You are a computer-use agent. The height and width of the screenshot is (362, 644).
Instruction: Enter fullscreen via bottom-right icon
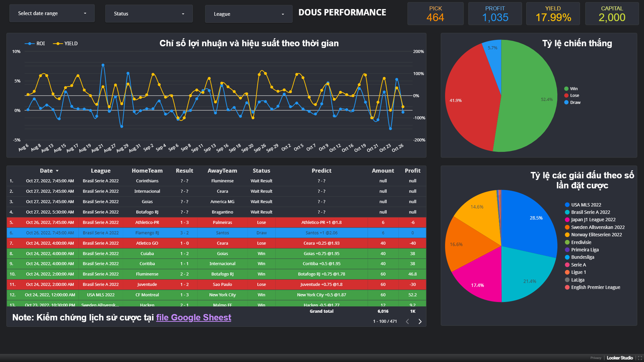click(x=640, y=358)
